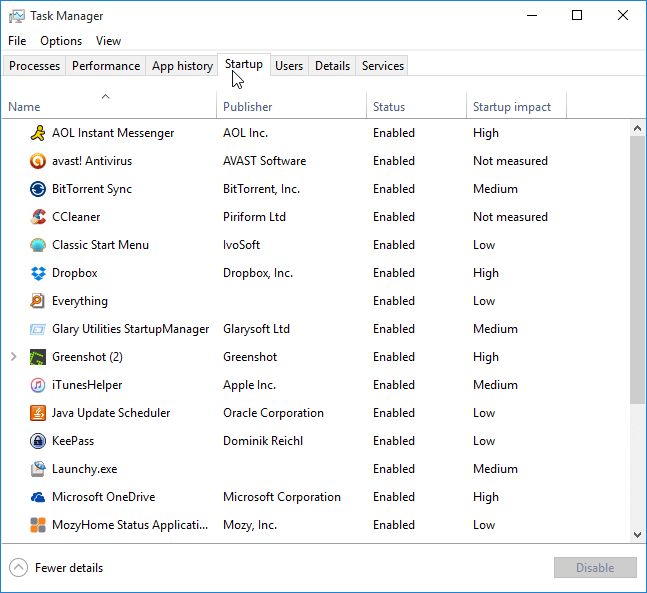647x593 pixels.
Task: Click the BitTorrent Sync icon
Action: point(38,189)
